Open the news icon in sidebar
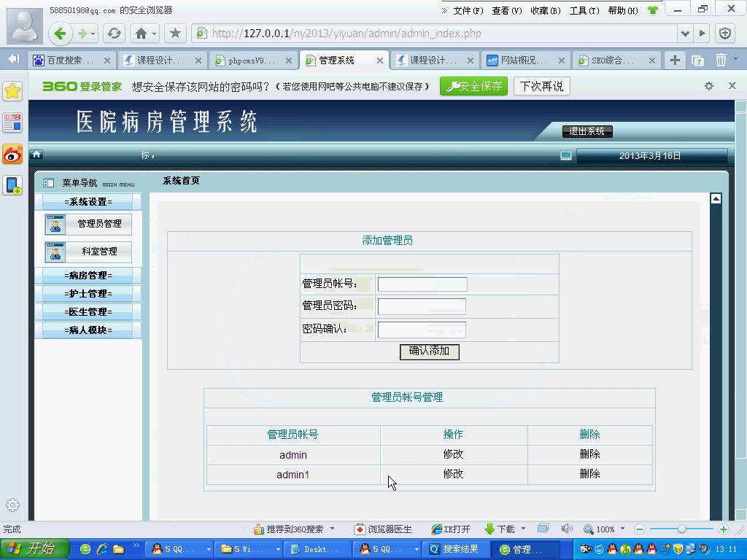This screenshot has width=747, height=560. 12,122
